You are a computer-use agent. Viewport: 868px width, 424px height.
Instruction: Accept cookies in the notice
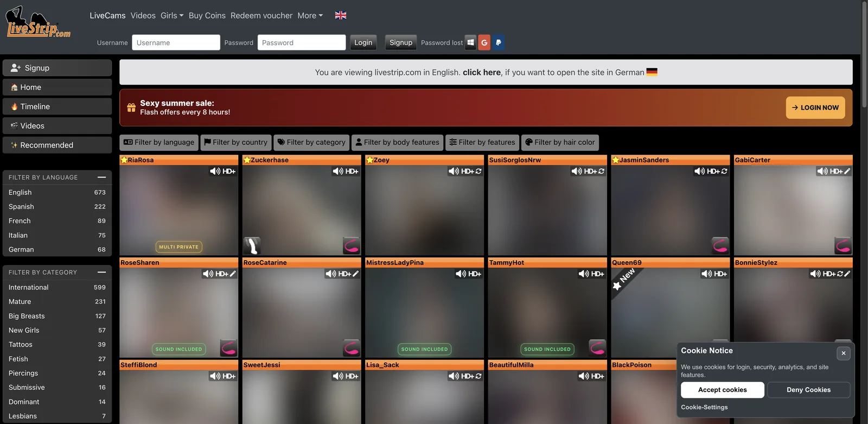(723, 390)
